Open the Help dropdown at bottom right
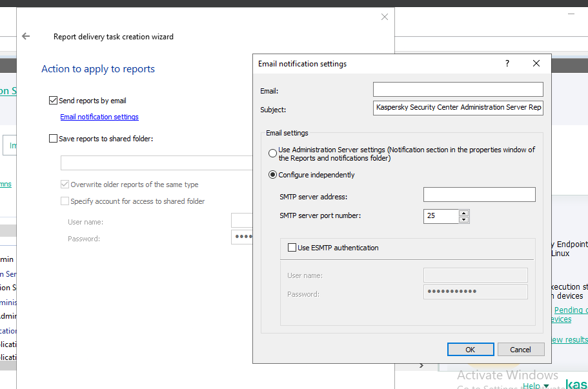The image size is (588, 389). pyautogui.click(x=535, y=386)
